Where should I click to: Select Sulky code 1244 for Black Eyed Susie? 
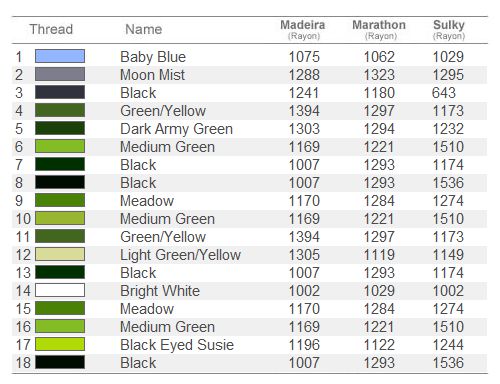448,345
